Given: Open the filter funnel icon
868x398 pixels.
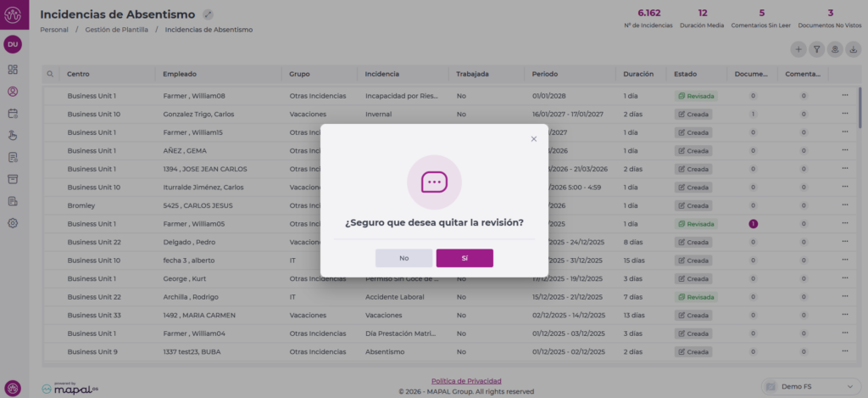Looking at the screenshot, I should (817, 49).
